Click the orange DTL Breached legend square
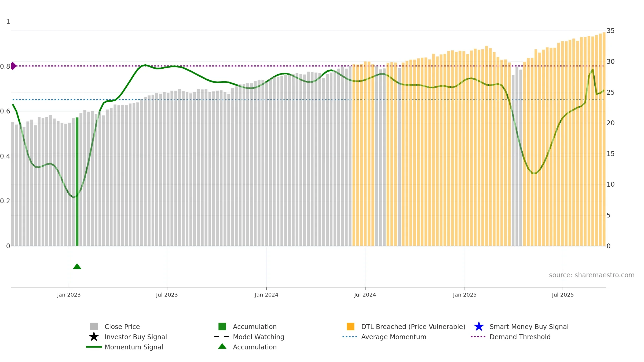 [350, 327]
